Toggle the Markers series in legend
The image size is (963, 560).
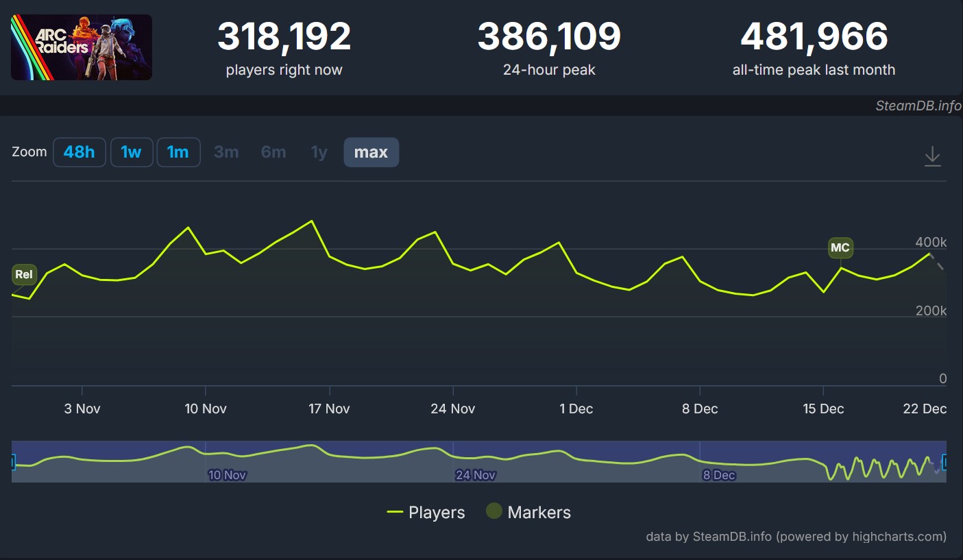(x=528, y=512)
